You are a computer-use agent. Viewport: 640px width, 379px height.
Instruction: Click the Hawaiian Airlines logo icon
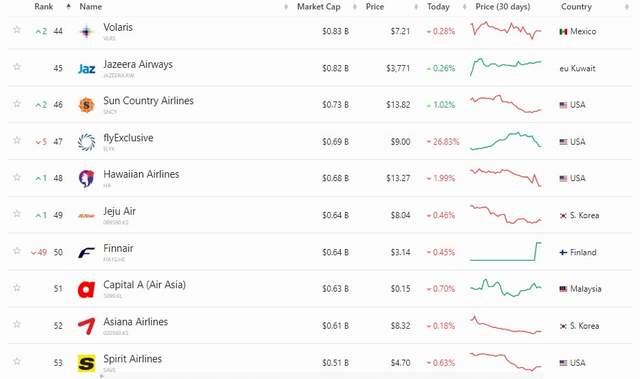[x=86, y=178]
